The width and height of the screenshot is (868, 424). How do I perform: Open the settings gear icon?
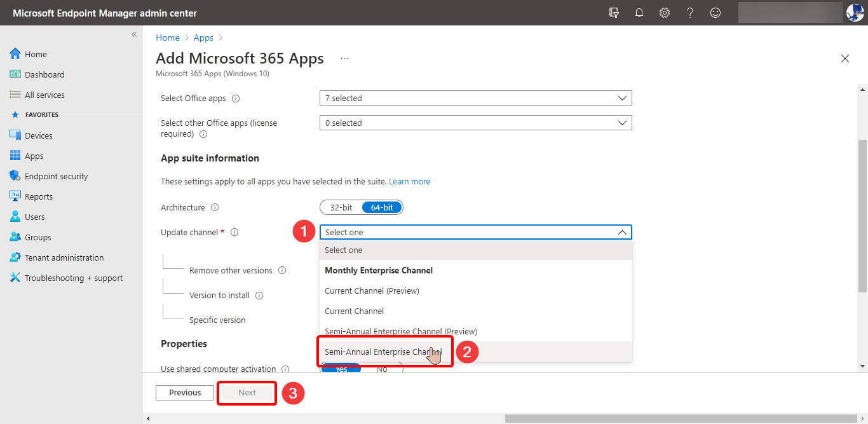(x=665, y=13)
